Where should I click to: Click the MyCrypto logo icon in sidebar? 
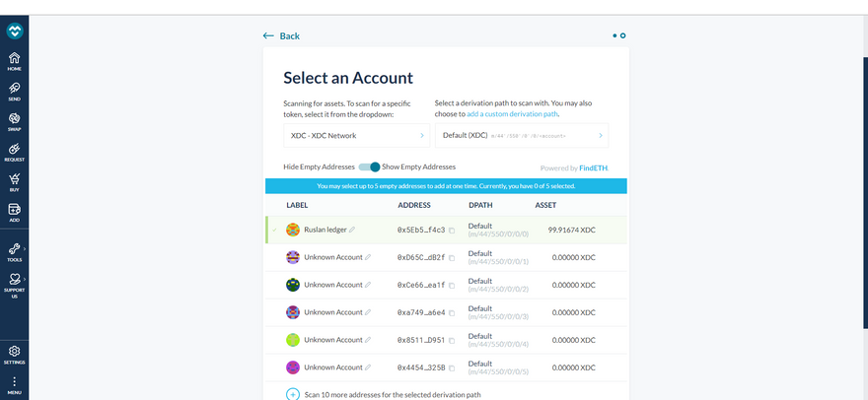14,32
